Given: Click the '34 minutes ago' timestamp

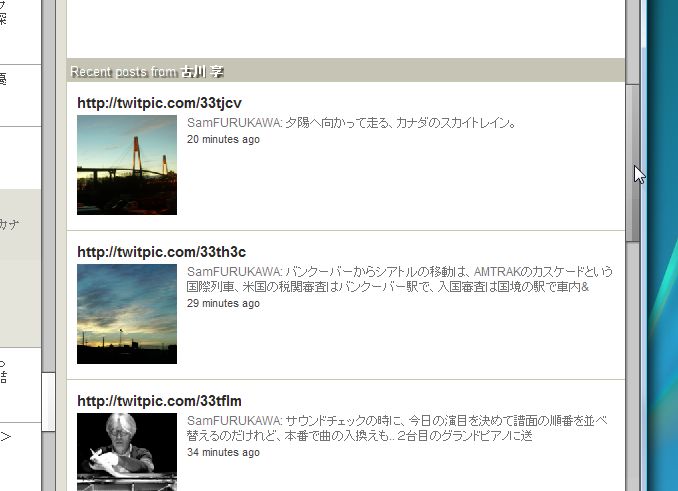Looking at the screenshot, I should click(x=223, y=452).
